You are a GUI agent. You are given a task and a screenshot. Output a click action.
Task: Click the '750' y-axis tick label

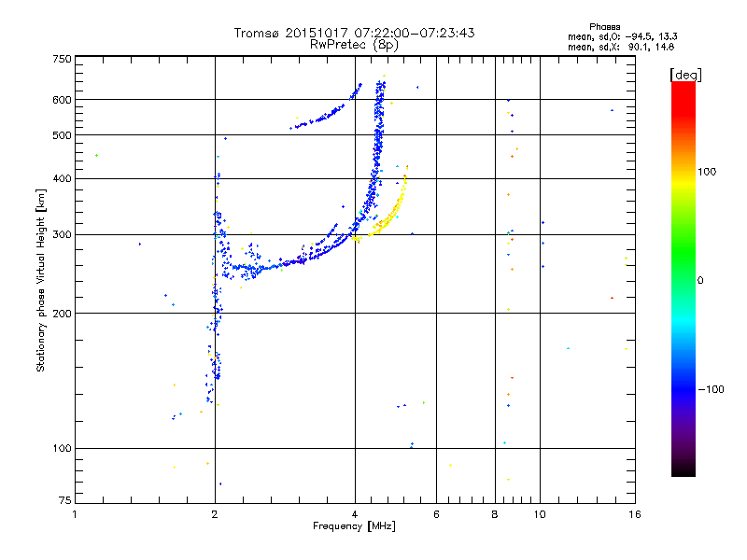coord(62,59)
